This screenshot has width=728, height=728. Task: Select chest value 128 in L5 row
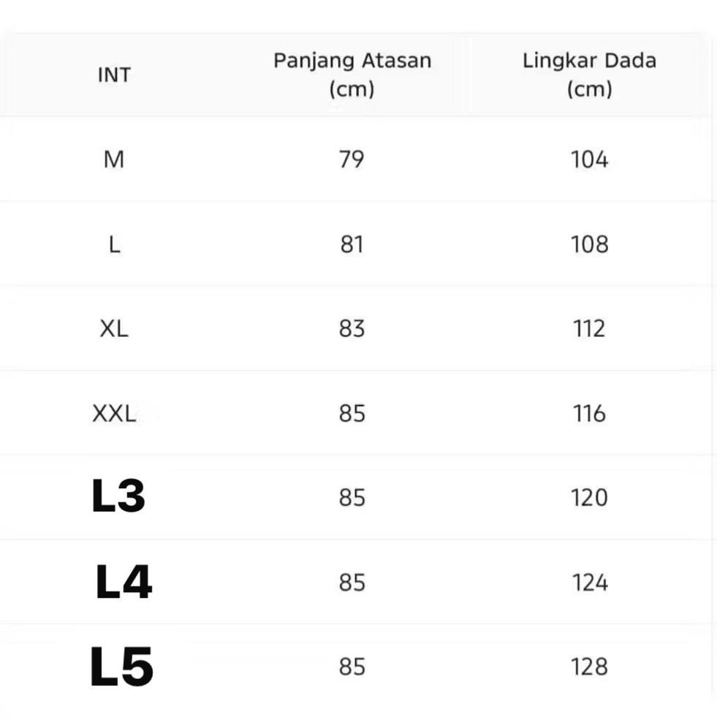click(589, 667)
